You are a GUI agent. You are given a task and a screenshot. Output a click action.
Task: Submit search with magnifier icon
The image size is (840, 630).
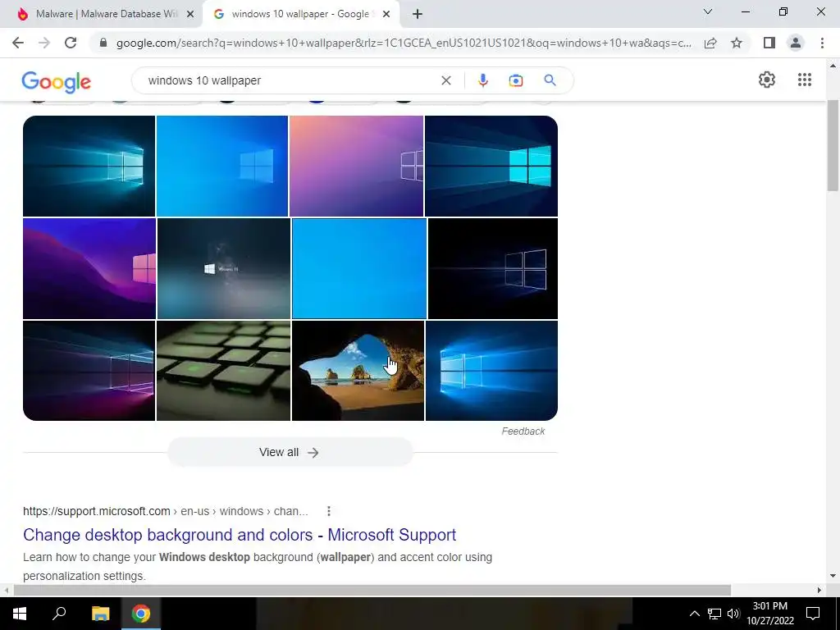tap(550, 80)
